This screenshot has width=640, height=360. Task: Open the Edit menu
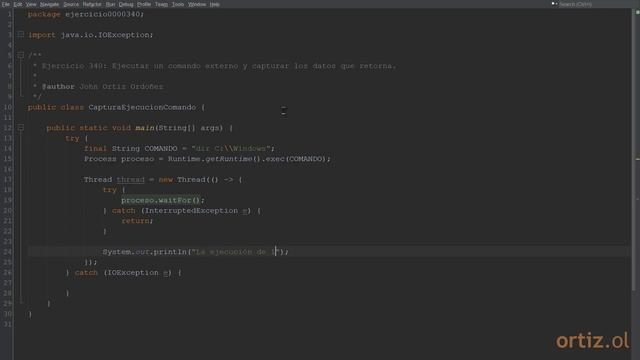pos(18,4)
